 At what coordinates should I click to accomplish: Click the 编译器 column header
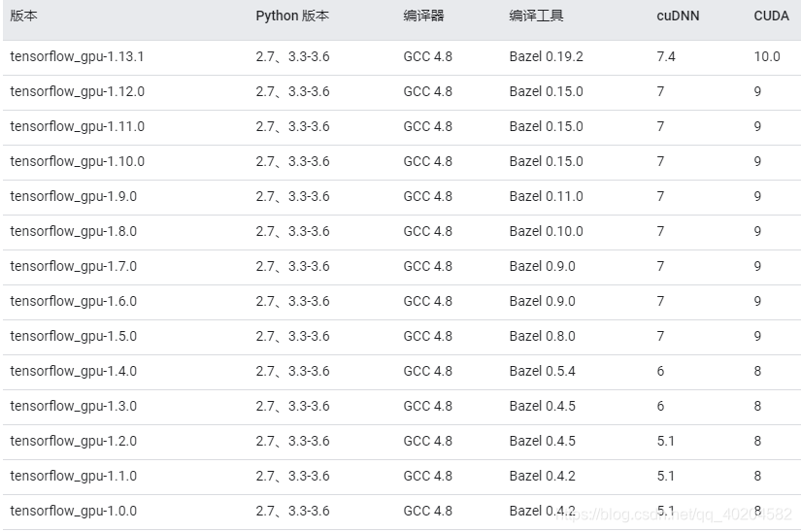(423, 16)
